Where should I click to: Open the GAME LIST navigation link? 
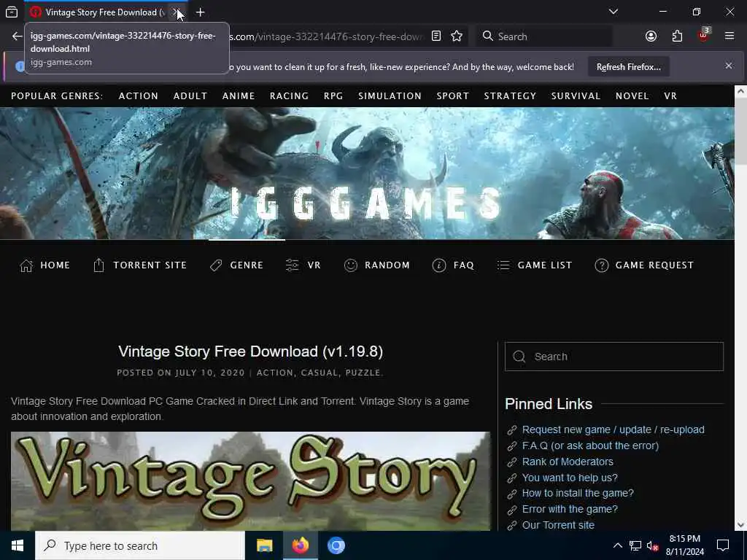click(x=544, y=265)
